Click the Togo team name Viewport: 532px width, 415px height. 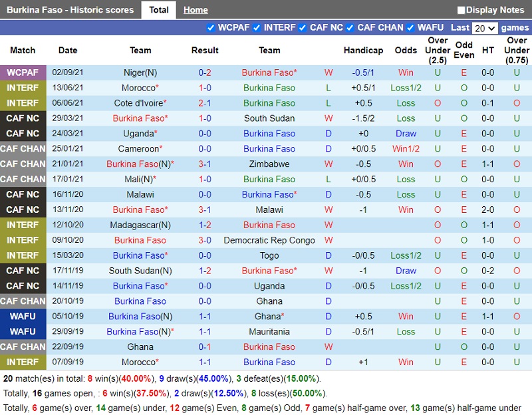(x=269, y=255)
